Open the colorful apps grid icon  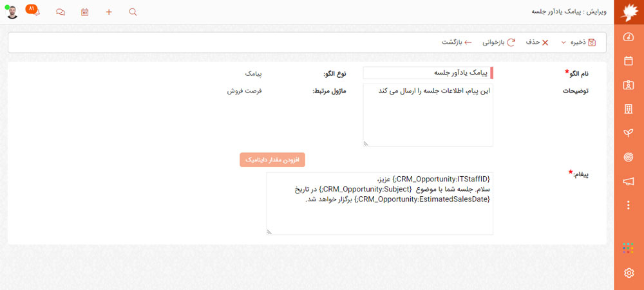pos(629,248)
